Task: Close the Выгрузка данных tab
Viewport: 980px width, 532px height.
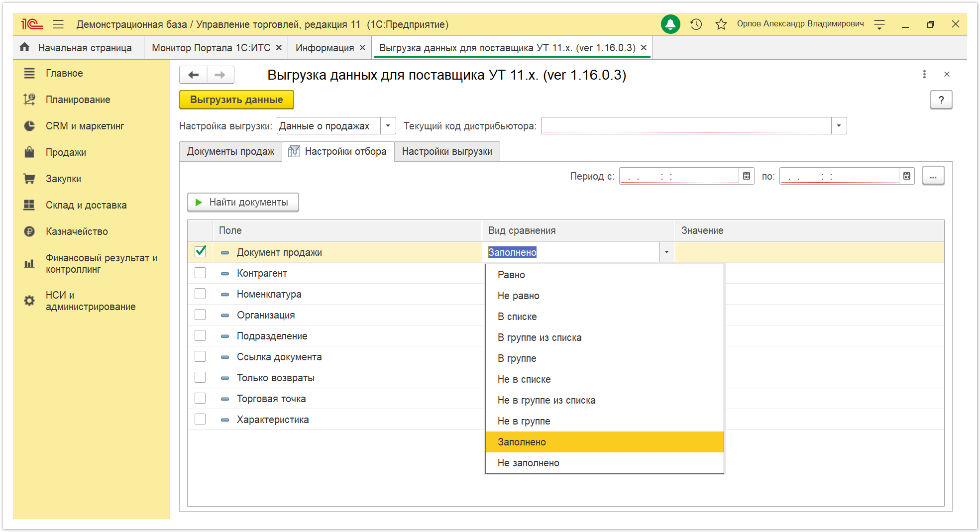Action: [x=644, y=47]
